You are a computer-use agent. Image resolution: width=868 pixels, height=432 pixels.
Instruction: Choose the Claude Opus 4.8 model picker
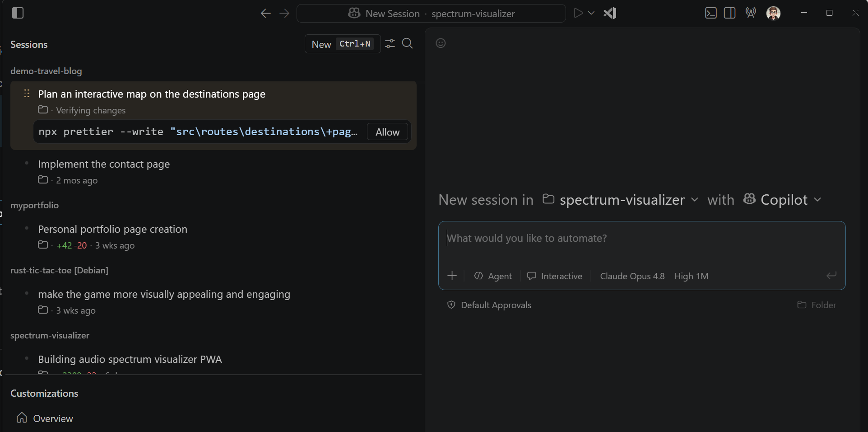[632, 276]
